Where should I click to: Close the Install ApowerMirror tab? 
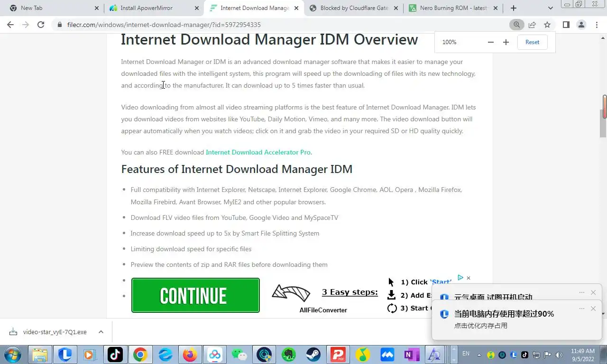coord(197,8)
